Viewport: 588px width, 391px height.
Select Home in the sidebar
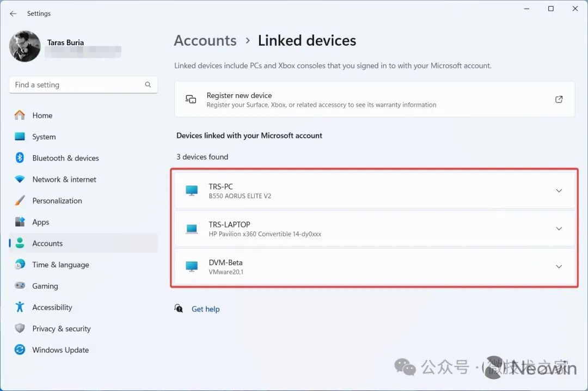tap(83, 115)
